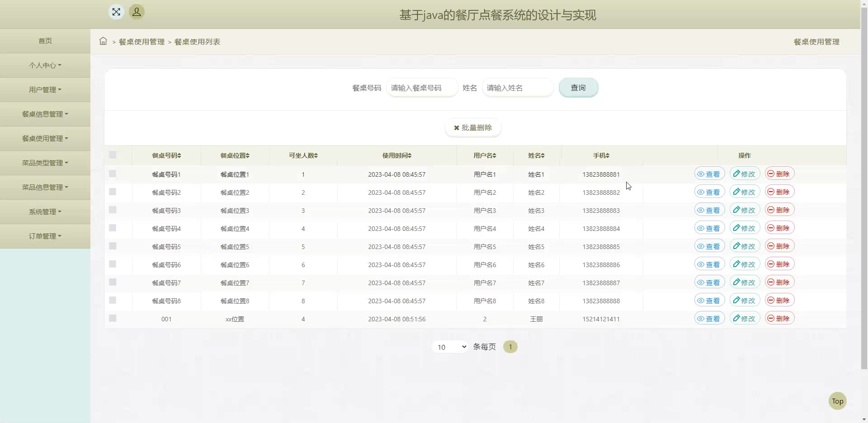The height and width of the screenshot is (423, 868).
Task: View details of row 餐桌号码8
Action: pos(709,301)
